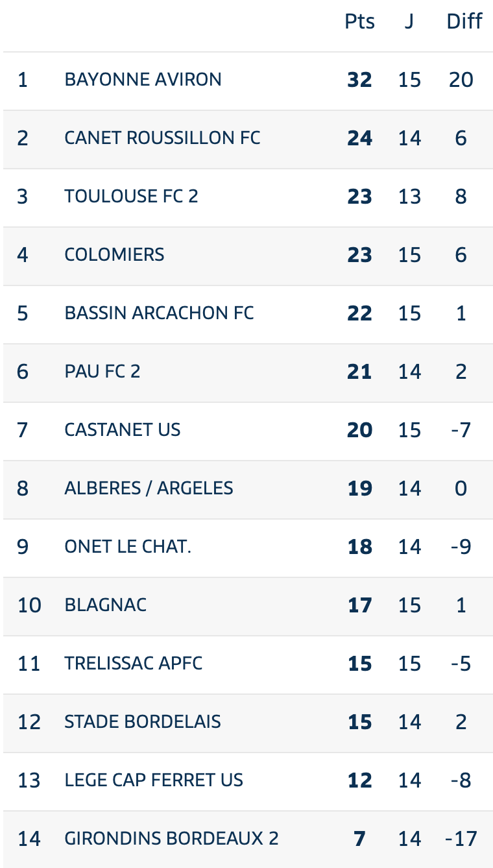Click the J column header

tap(409, 22)
